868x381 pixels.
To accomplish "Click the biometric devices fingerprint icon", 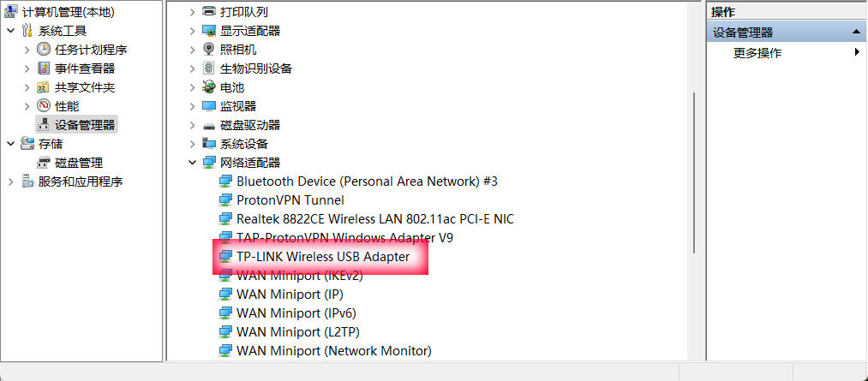I will (x=209, y=68).
